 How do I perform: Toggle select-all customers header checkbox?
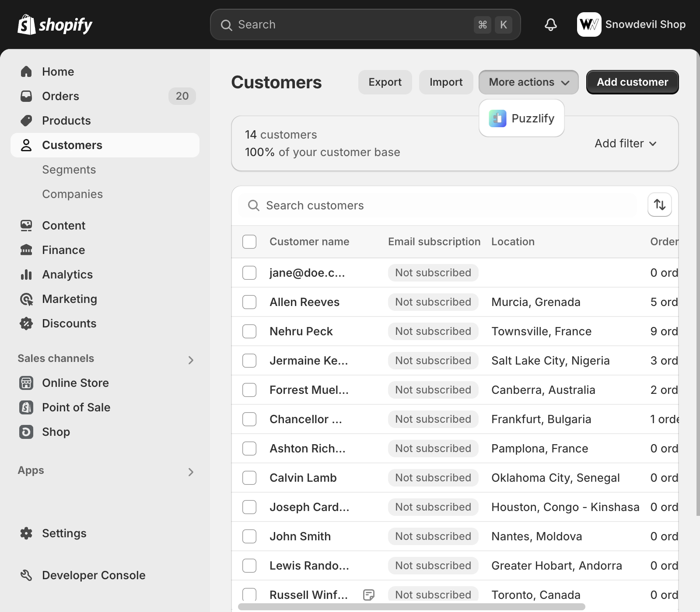[249, 242]
